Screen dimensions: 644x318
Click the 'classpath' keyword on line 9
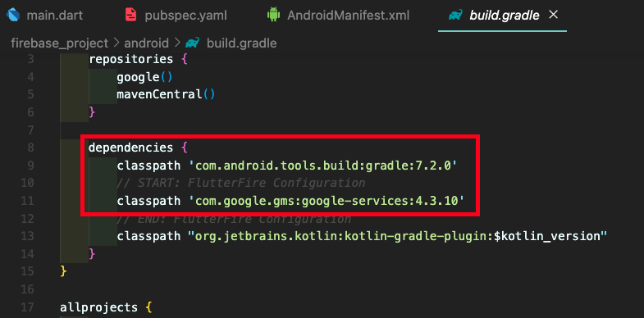(x=148, y=166)
